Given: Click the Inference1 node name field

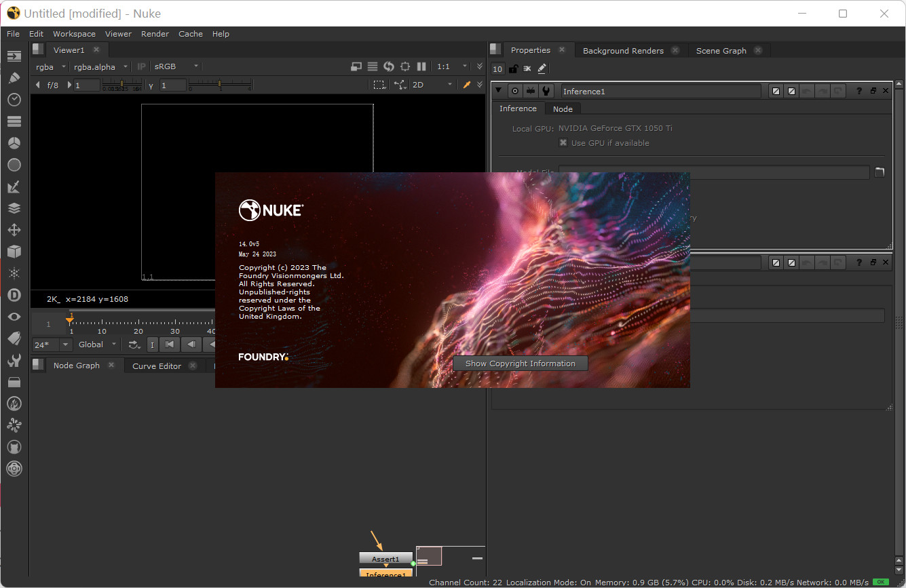Looking at the screenshot, I should tap(661, 91).
